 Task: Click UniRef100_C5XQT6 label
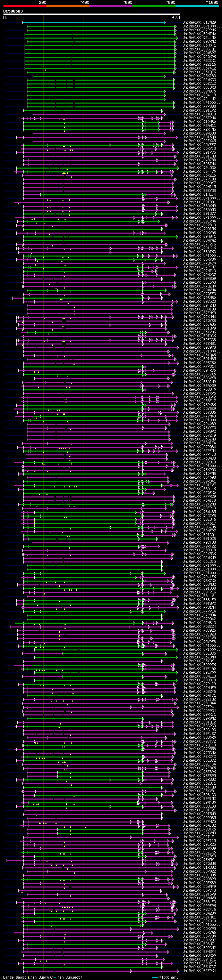pyautogui.click(x=199, y=72)
